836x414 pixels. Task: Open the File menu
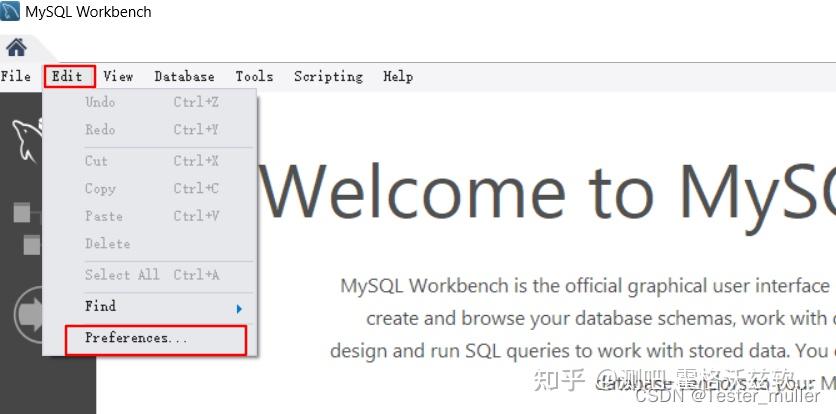(x=15, y=76)
